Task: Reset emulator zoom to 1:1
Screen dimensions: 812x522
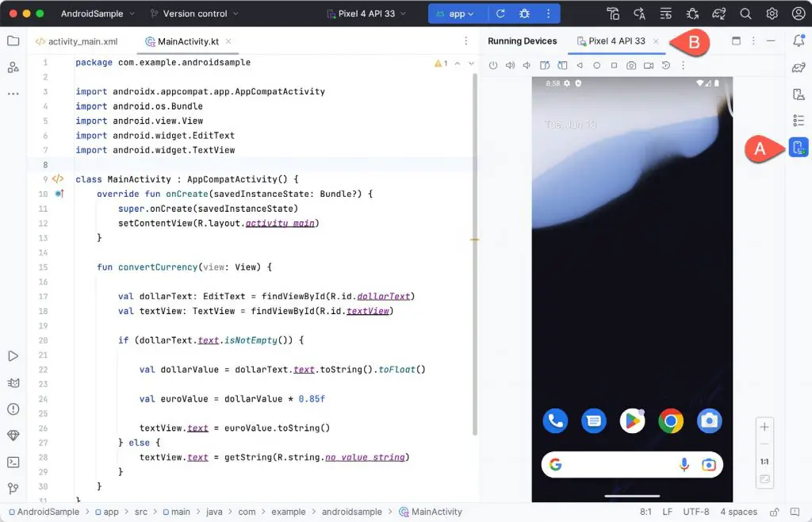Action: click(x=764, y=461)
